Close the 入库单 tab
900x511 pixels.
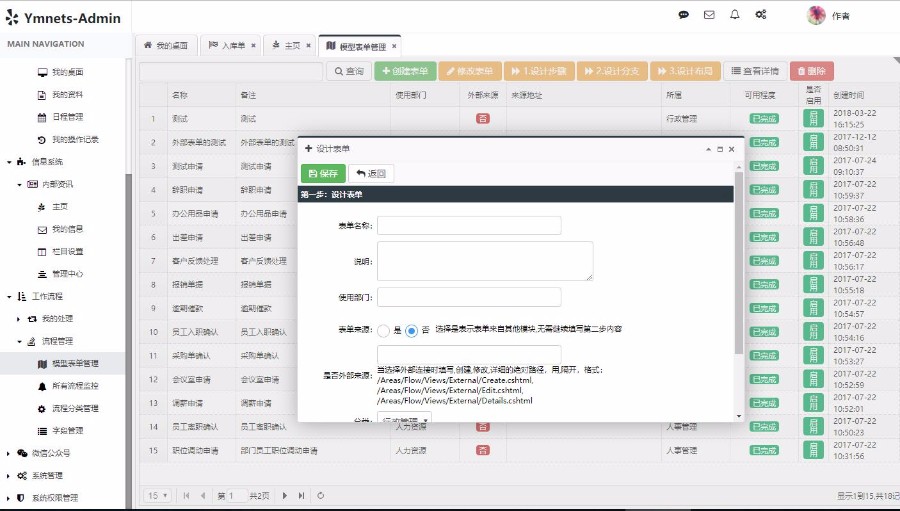click(x=253, y=45)
